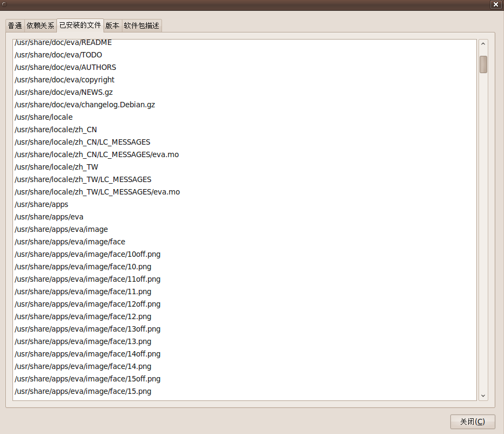504x434 pixels.
Task: Select face/15off.png row
Action: 244,379
